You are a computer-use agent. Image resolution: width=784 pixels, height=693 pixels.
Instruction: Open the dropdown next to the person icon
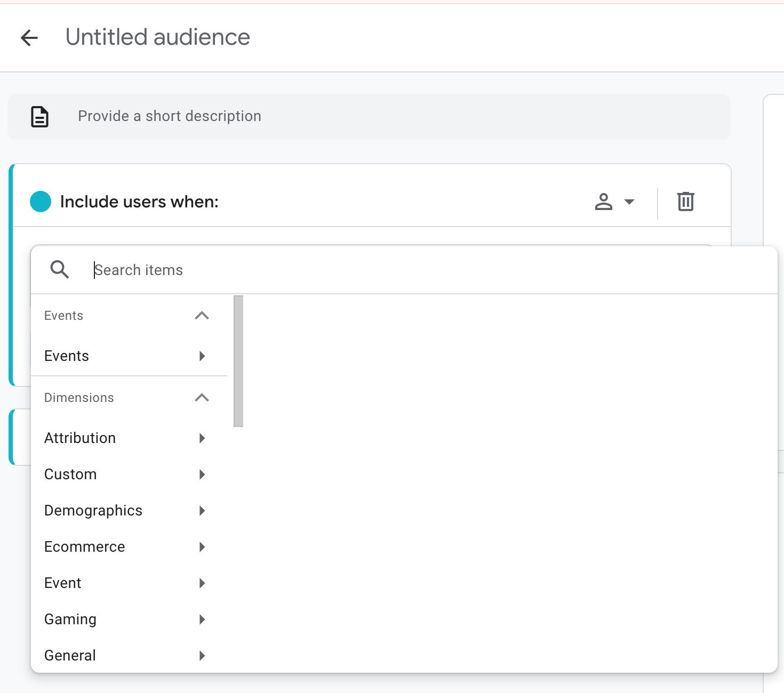click(629, 202)
